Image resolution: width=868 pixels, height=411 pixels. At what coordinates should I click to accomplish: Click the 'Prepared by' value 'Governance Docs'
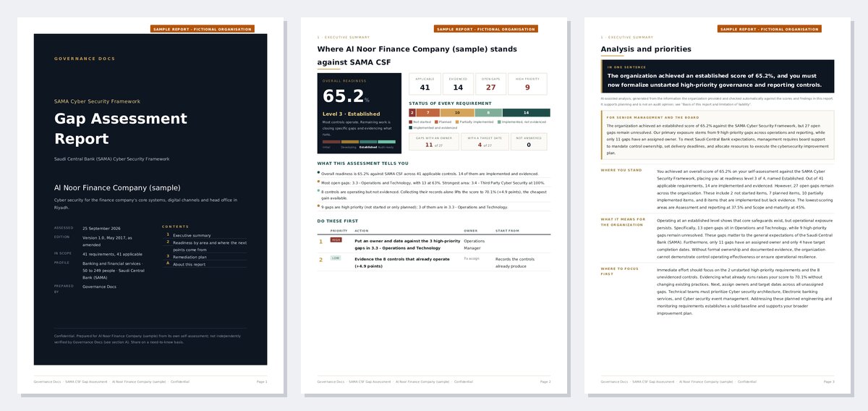[x=99, y=287]
